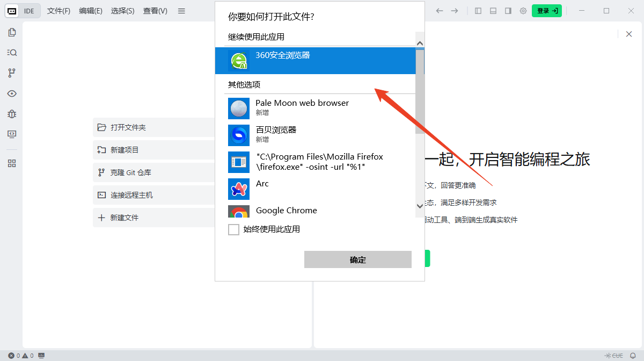644x361 pixels.
Task: Check 始终使用此应用 option
Action: point(233,229)
